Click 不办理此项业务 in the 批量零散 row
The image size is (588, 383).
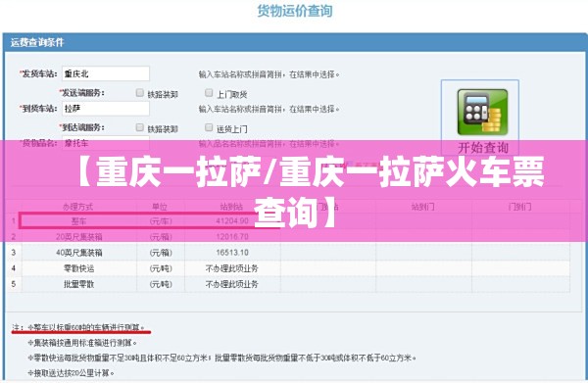point(232,284)
